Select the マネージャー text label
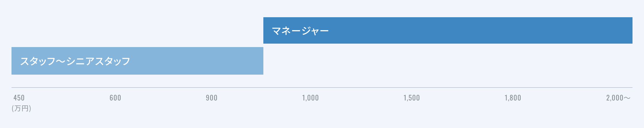The width and height of the screenshot is (644, 128). 300,30
